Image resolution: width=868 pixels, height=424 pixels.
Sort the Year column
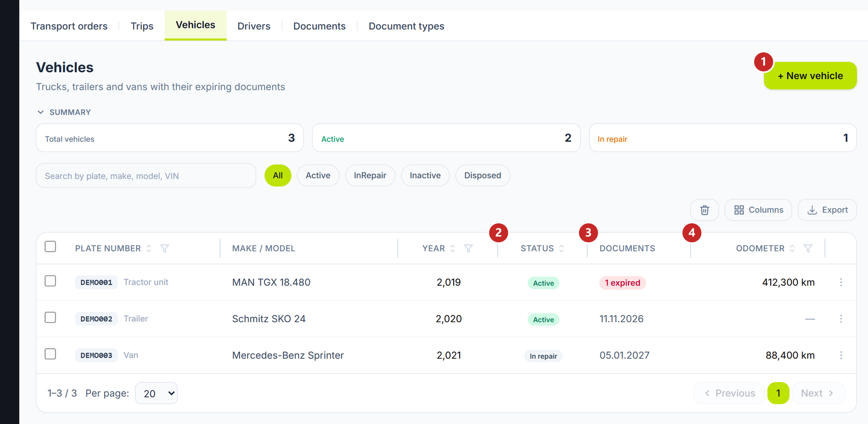453,248
